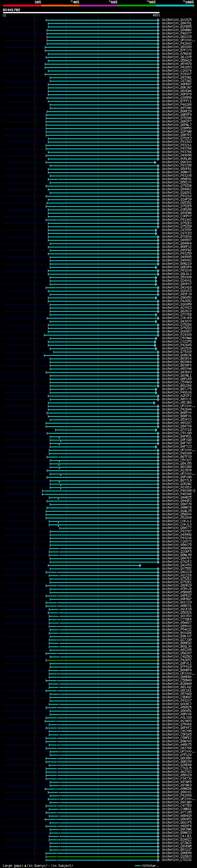Screen dimensions: 197x868
Task: Select UniRef100_Q6J205 label
Action: point(176,57)
